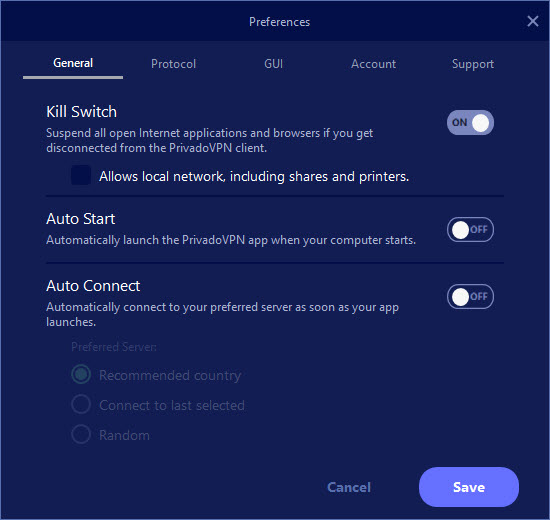Click the Preferences title bar text

(280, 22)
